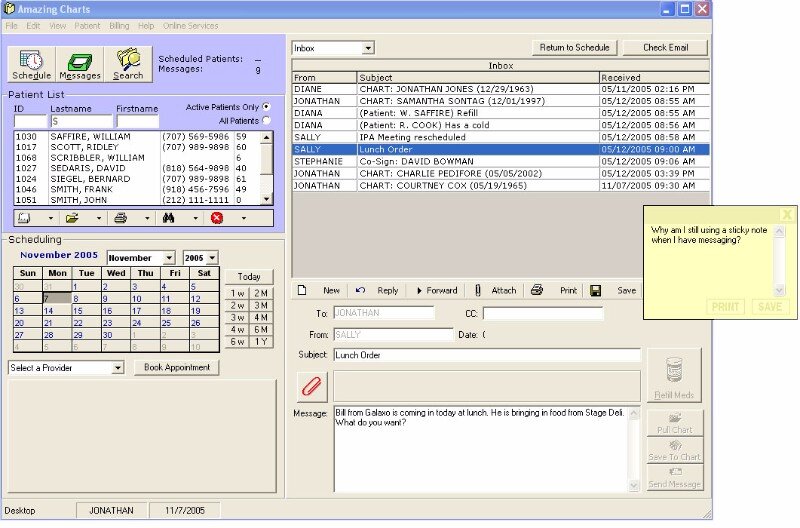Select the All Patients radio button

click(266, 120)
